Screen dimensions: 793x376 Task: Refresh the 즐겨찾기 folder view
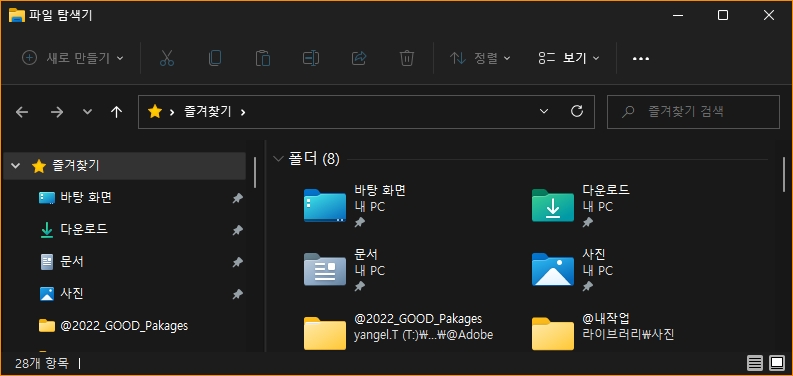pyautogui.click(x=577, y=111)
